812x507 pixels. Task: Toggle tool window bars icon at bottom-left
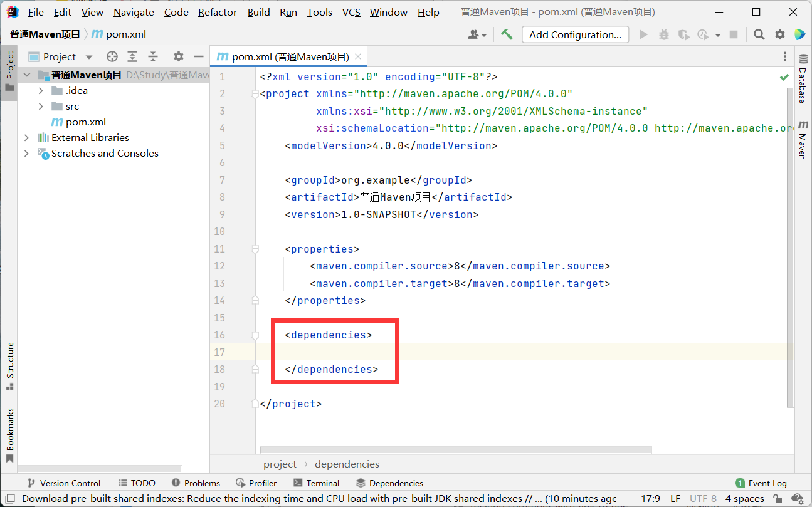pos(9,499)
